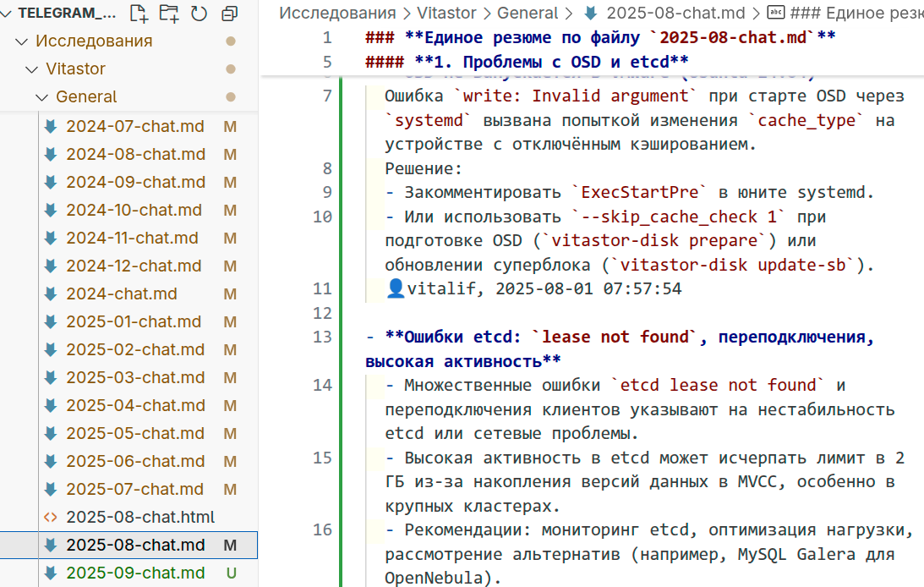The height and width of the screenshot is (587, 924).
Task: Collapse the General folder
Action: tap(42, 97)
